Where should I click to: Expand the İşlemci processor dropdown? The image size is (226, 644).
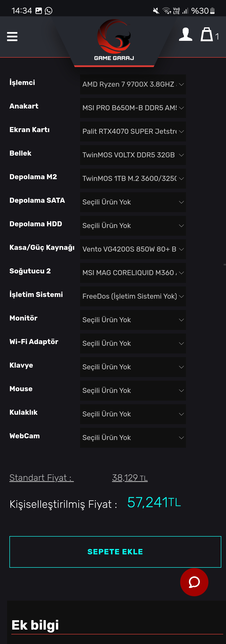pos(133,84)
